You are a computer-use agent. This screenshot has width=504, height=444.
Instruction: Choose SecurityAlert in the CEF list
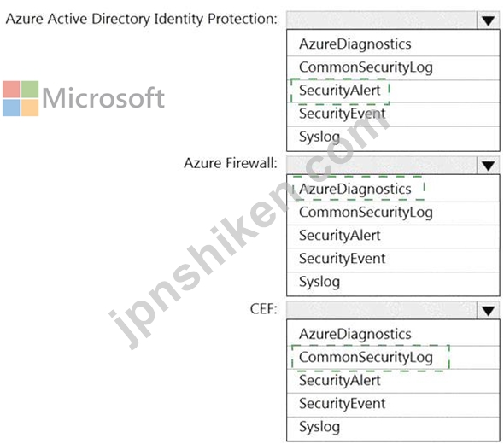(393, 381)
